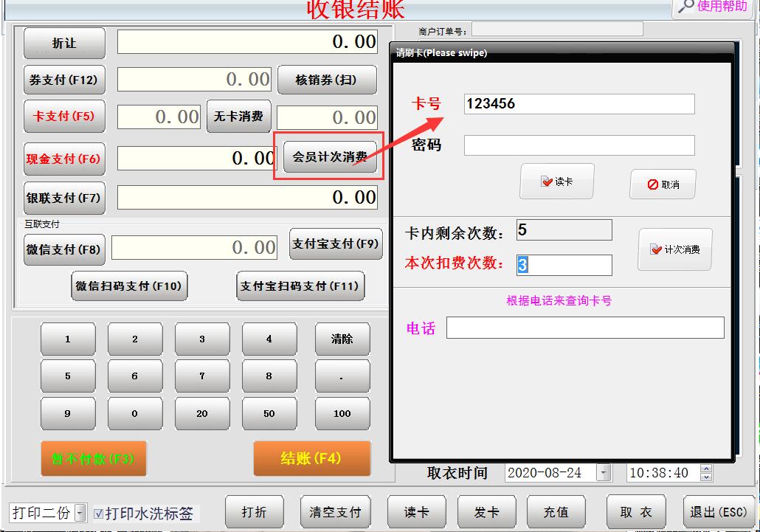Image resolution: width=760 pixels, height=532 pixels.
Task: Toggle the 打印水洗标签 checkbox
Action: (x=99, y=514)
